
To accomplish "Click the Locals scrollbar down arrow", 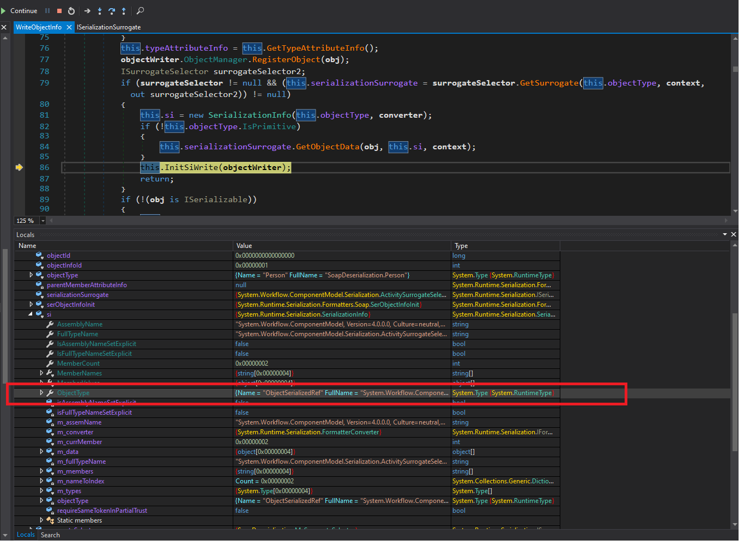I will point(735,525).
